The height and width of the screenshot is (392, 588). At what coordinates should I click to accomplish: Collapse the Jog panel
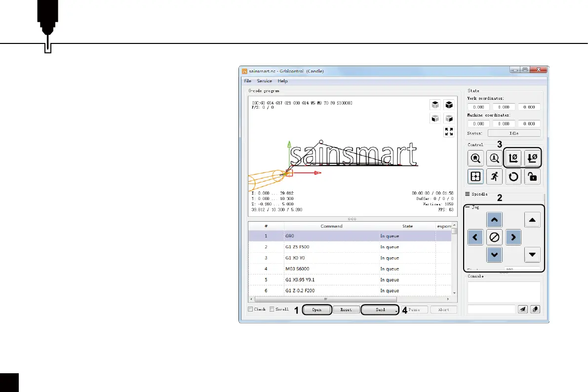474,208
